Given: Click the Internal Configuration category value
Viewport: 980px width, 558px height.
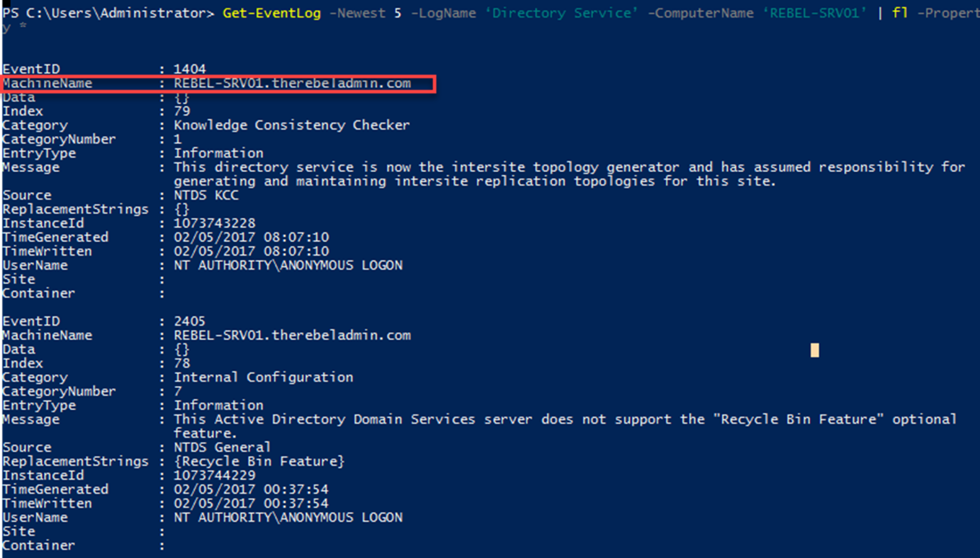Looking at the screenshot, I should click(x=264, y=377).
